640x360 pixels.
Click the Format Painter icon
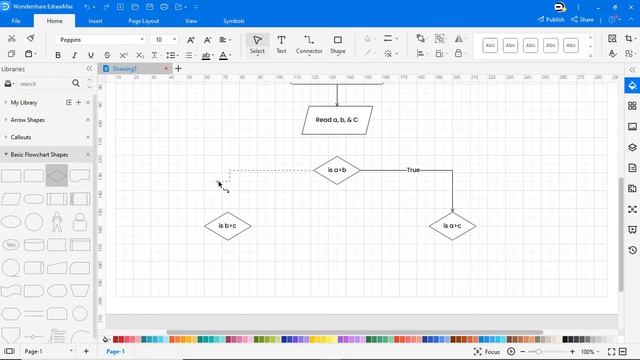[x=31, y=38]
